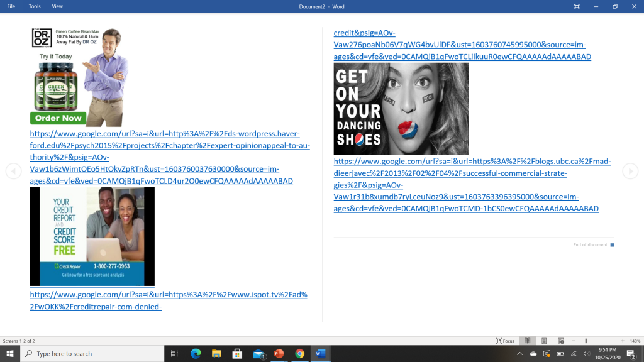Switch to Web Layout view
Screen dimensions: 644x362
pos(560,341)
